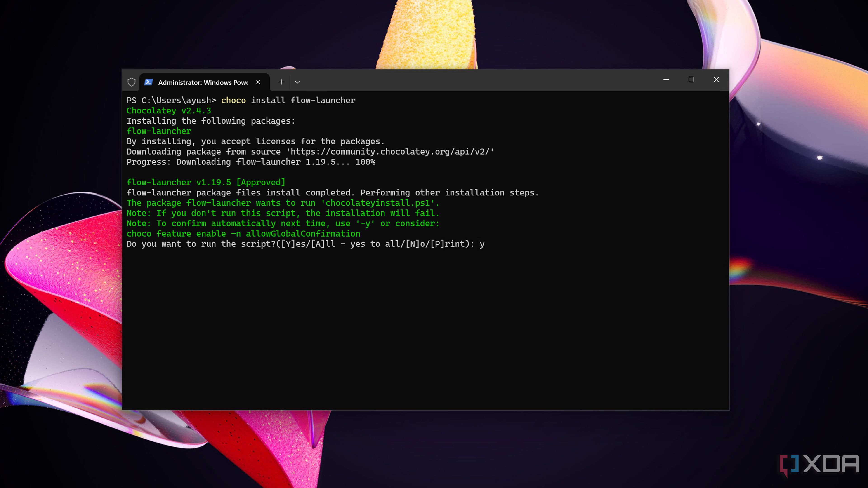
Task: Click the 'Note: If you don't run this script' line
Action: [x=283, y=213]
